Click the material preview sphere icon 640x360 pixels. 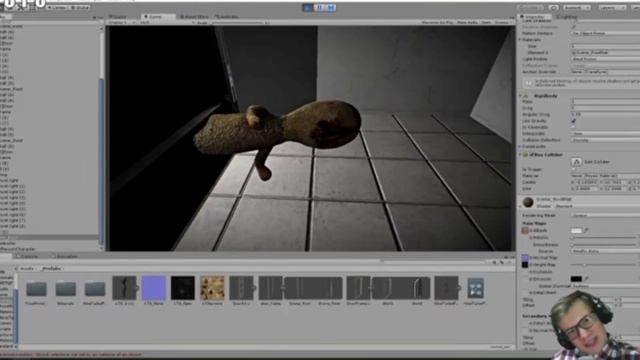528,202
